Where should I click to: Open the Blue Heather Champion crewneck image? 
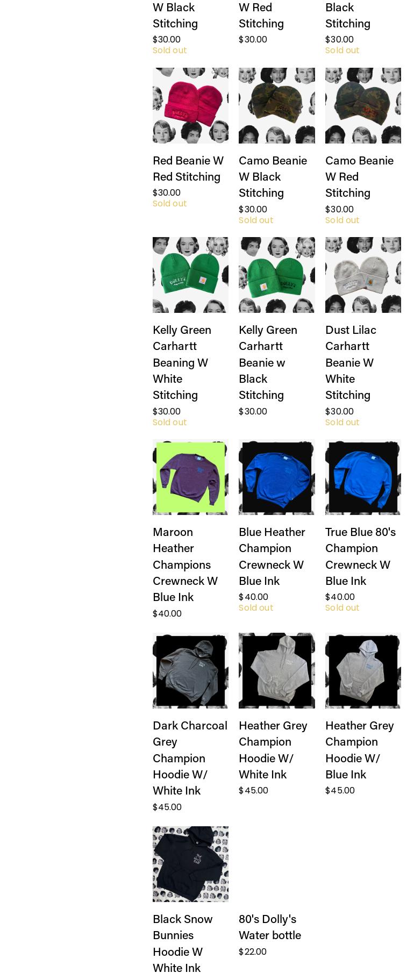pyautogui.click(x=277, y=477)
